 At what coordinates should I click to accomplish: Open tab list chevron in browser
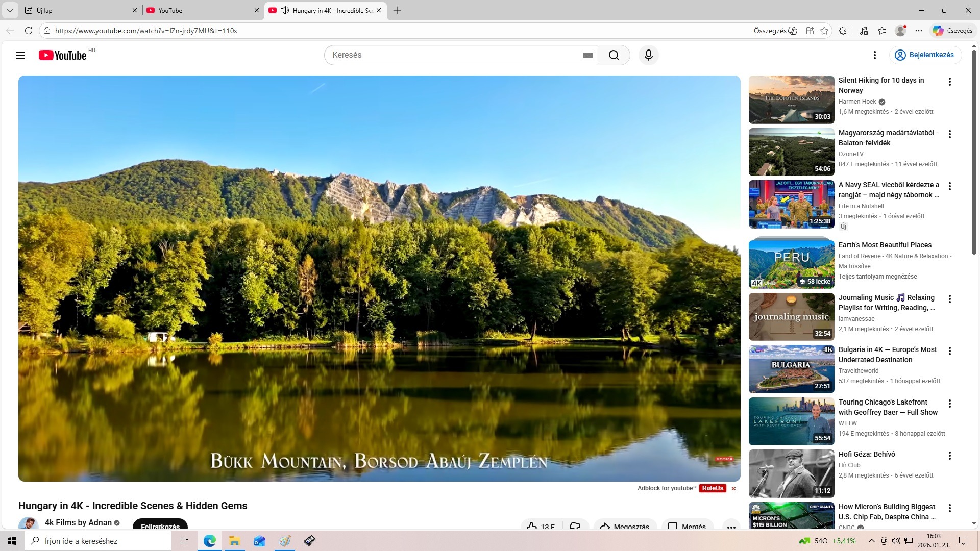pyautogui.click(x=10, y=10)
